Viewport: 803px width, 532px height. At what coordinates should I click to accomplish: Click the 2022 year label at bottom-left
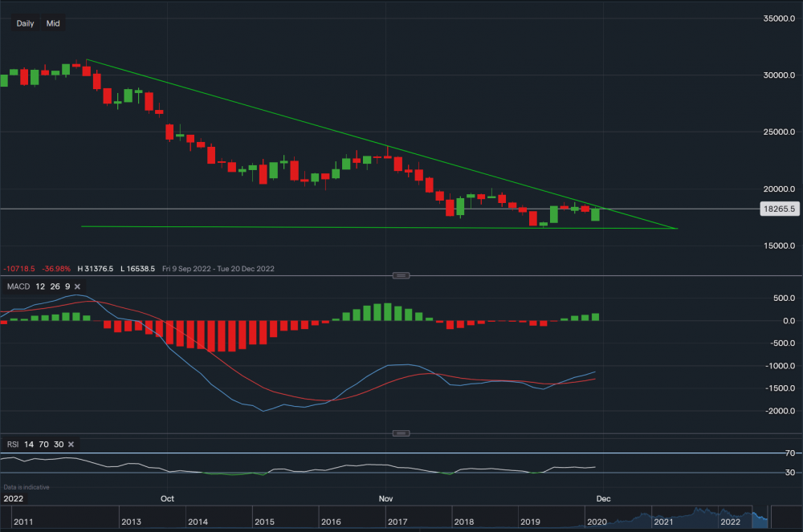[14, 498]
